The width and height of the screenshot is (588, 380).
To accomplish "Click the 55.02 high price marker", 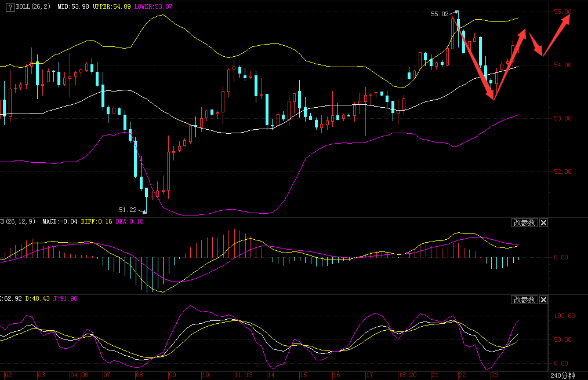I will [x=440, y=13].
